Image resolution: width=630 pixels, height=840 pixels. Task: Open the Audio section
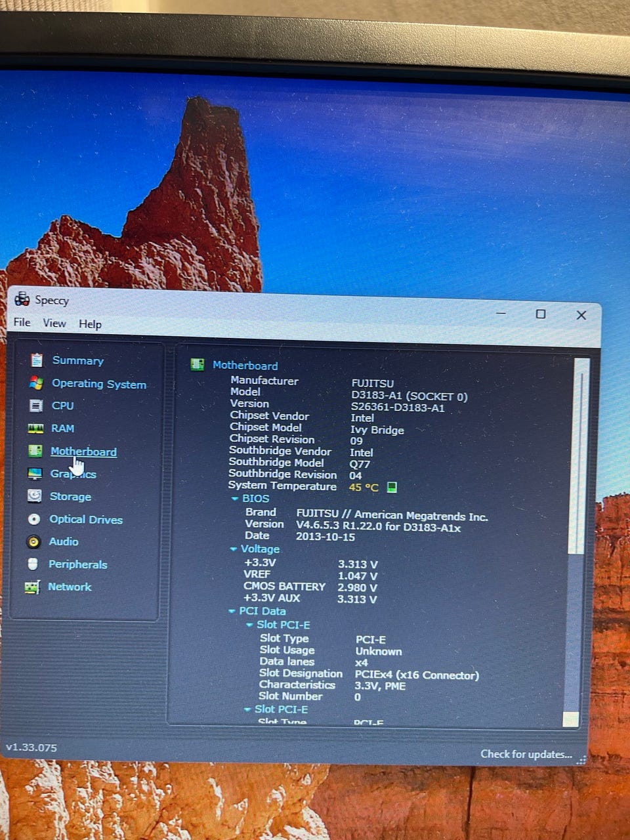(64, 541)
